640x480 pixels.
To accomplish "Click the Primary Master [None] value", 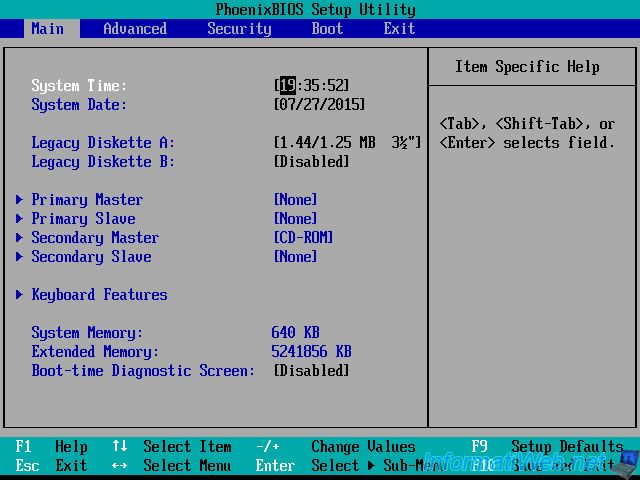I will [x=296, y=200].
